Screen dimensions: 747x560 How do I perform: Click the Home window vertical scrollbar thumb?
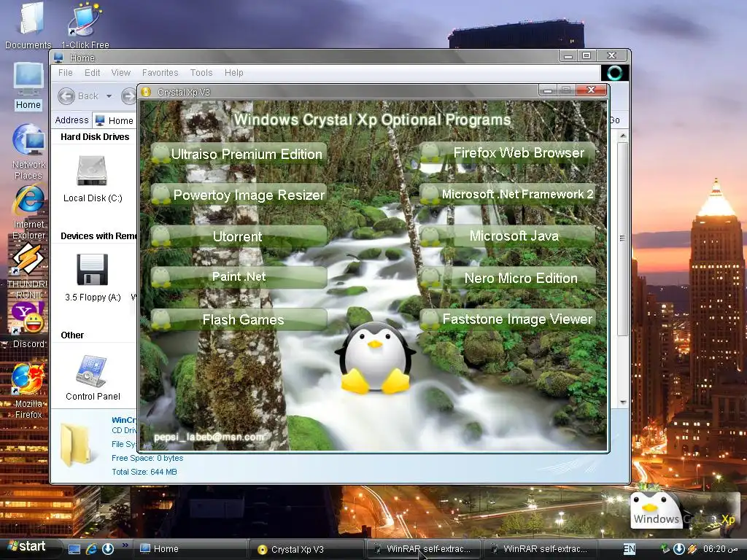623,238
